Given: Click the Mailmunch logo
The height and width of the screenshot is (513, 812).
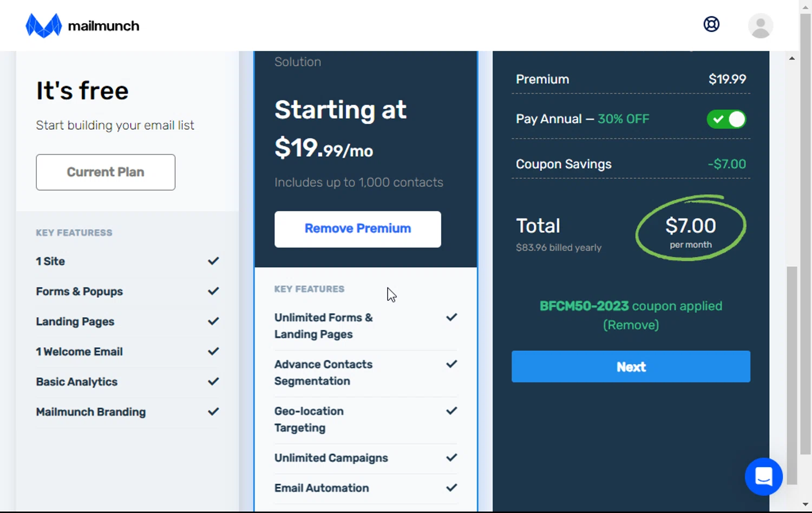Looking at the screenshot, I should 82,25.
